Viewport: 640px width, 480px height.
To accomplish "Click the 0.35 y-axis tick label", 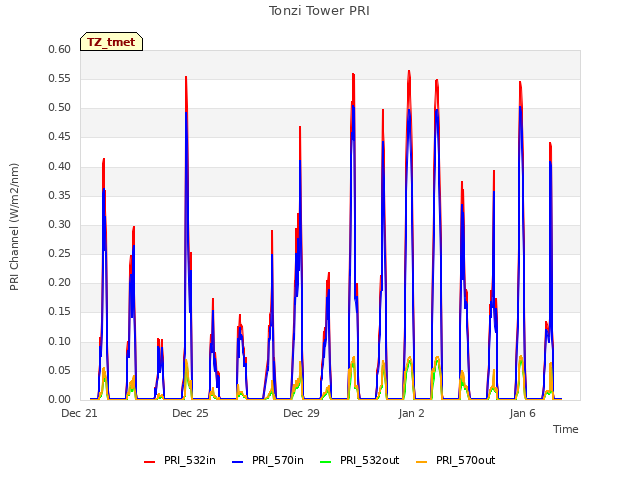I will 60,195.
